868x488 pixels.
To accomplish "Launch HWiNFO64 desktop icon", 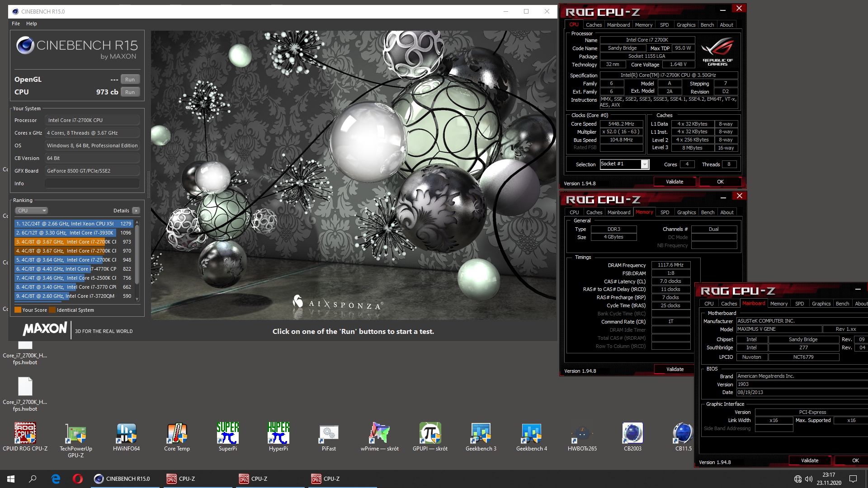I will [127, 436].
